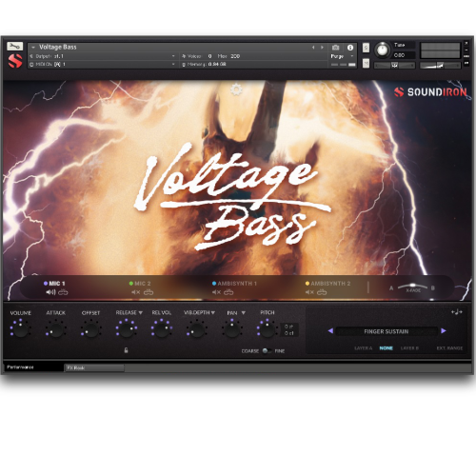Click the Rel Vol knob
476x476 pixels.
[x=162, y=329]
